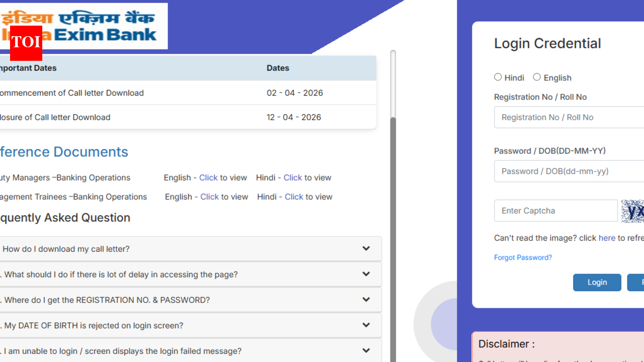Select the Hindi language radio button
The height and width of the screenshot is (362, 644).
click(498, 77)
